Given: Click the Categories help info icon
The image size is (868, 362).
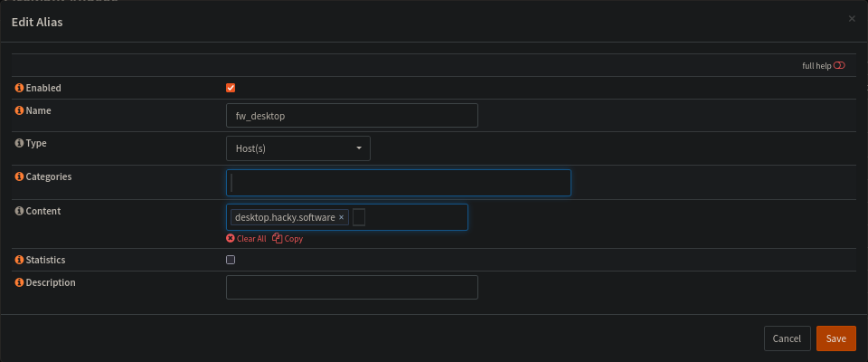Looking at the screenshot, I should pyautogui.click(x=19, y=177).
